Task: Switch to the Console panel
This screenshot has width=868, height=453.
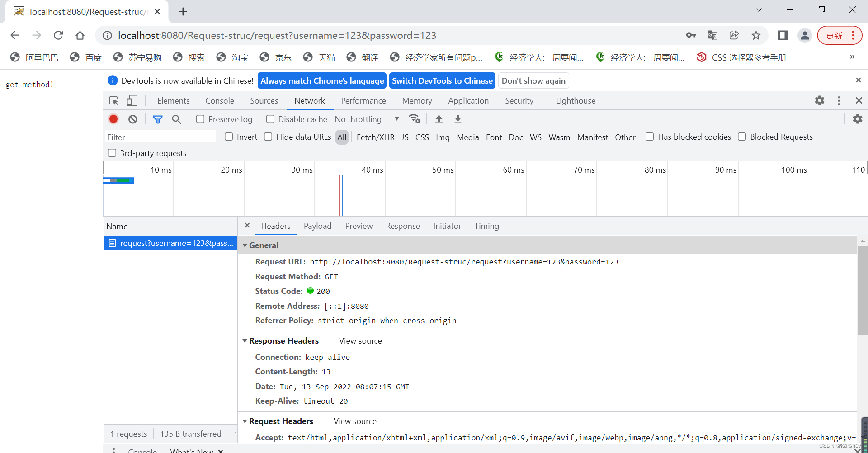Action: pyautogui.click(x=220, y=100)
